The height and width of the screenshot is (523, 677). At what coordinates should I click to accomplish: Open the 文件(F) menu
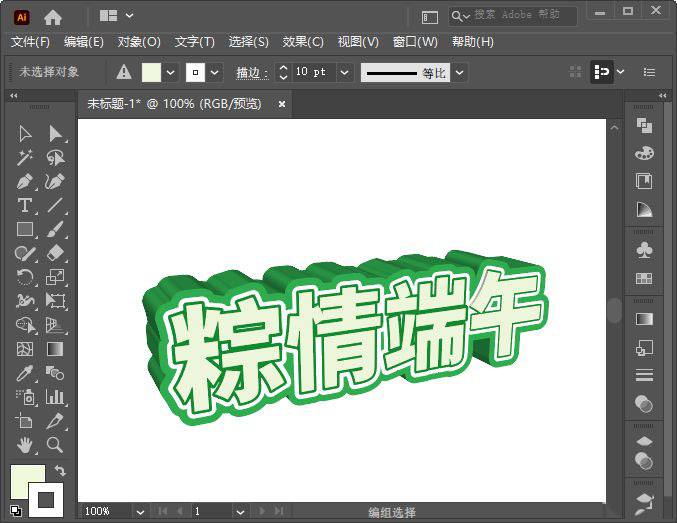point(30,42)
